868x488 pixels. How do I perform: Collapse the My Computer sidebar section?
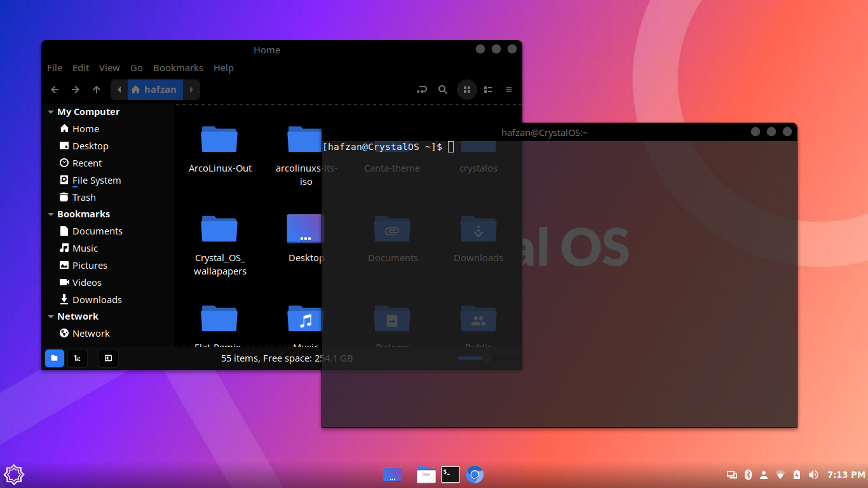point(51,112)
